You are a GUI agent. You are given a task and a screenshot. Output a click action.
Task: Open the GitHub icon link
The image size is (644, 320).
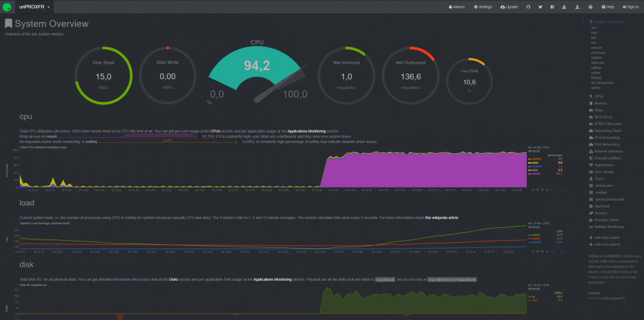[529, 7]
